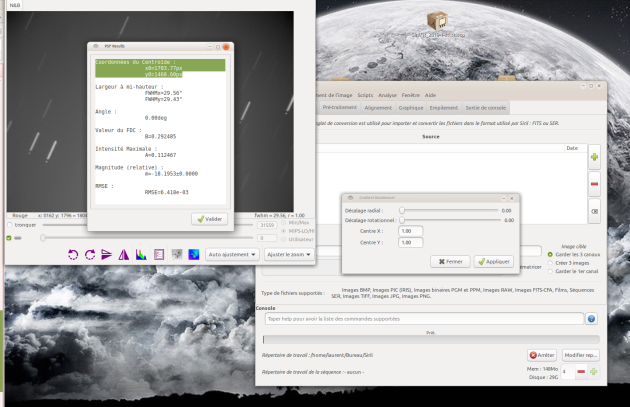
Task: Click the blue console help icon
Action: tap(591, 319)
